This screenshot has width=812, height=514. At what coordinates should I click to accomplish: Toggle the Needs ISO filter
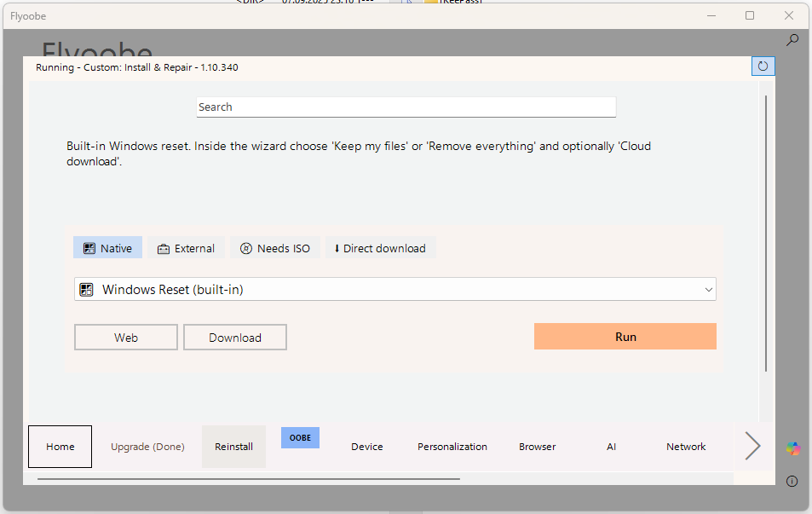point(274,248)
